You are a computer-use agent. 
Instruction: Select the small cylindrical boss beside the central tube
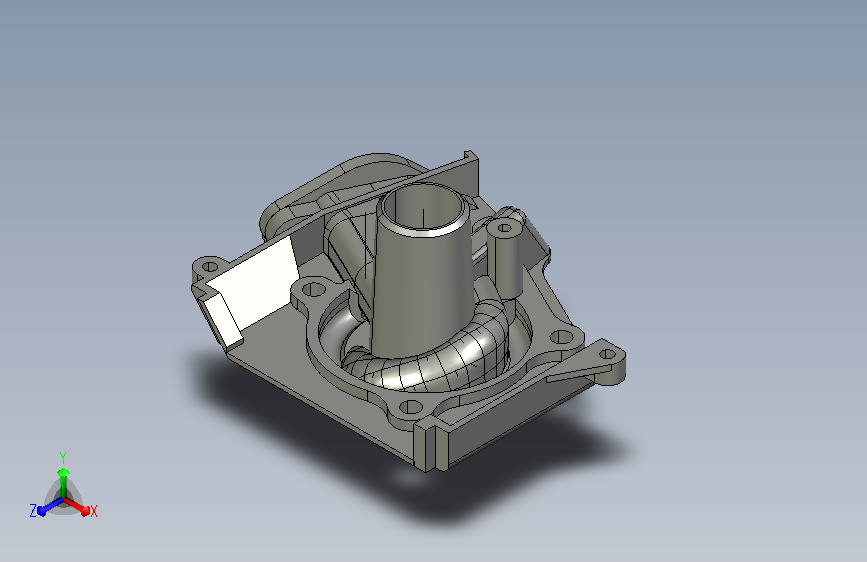click(505, 259)
